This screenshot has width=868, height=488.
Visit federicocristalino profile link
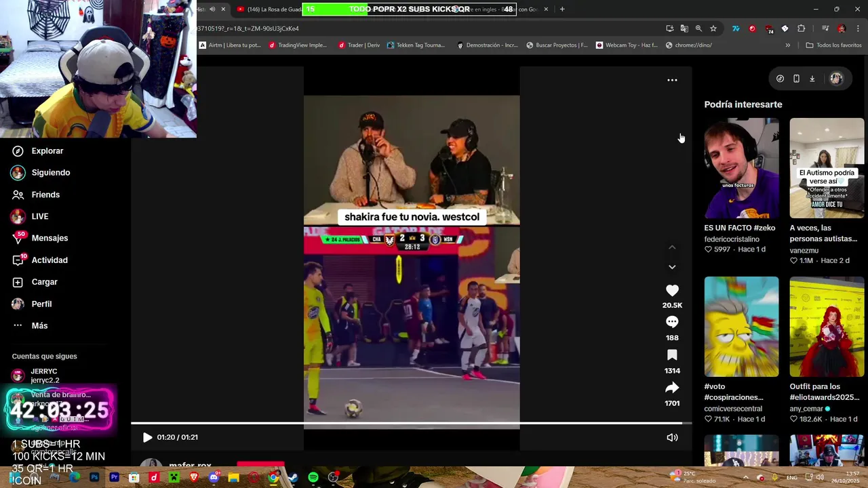click(732, 239)
